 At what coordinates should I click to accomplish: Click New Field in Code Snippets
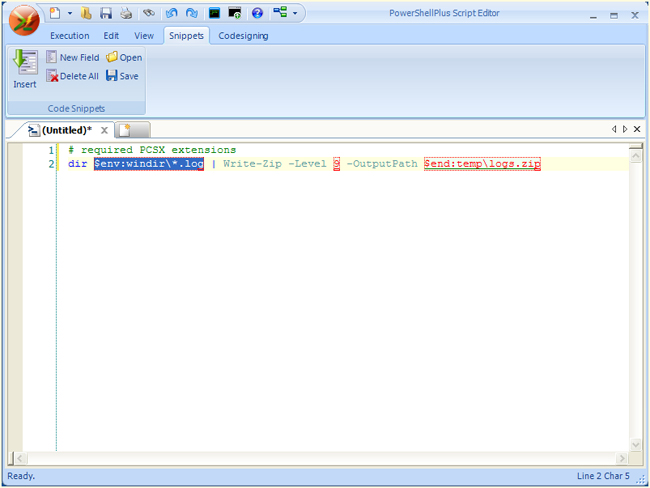(73, 57)
